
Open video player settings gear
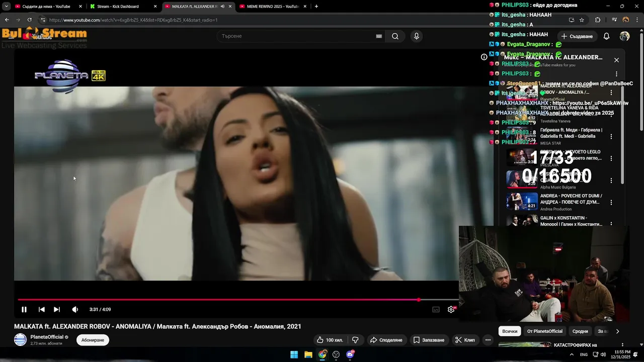[x=451, y=310]
